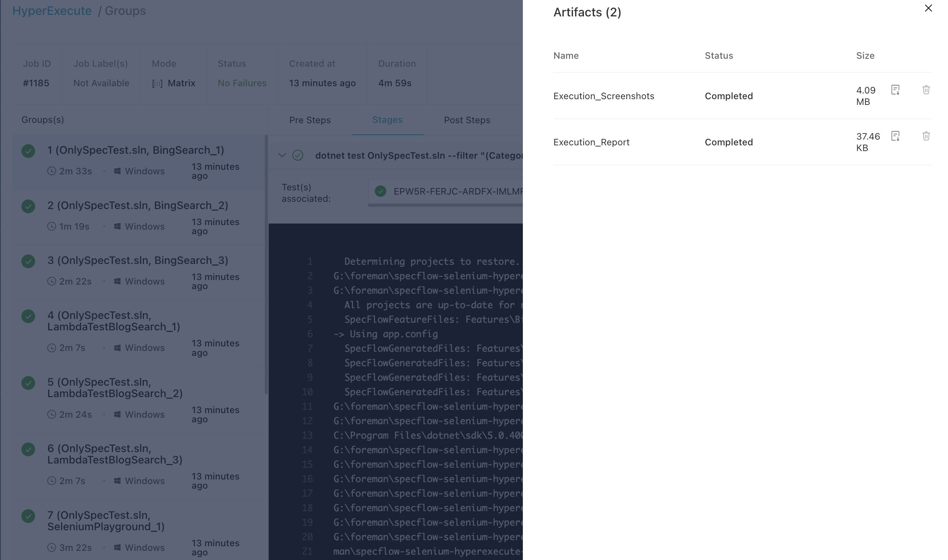Click the associated tests horizontal scrollbar
Screen dimensions: 948x560
tap(445, 205)
